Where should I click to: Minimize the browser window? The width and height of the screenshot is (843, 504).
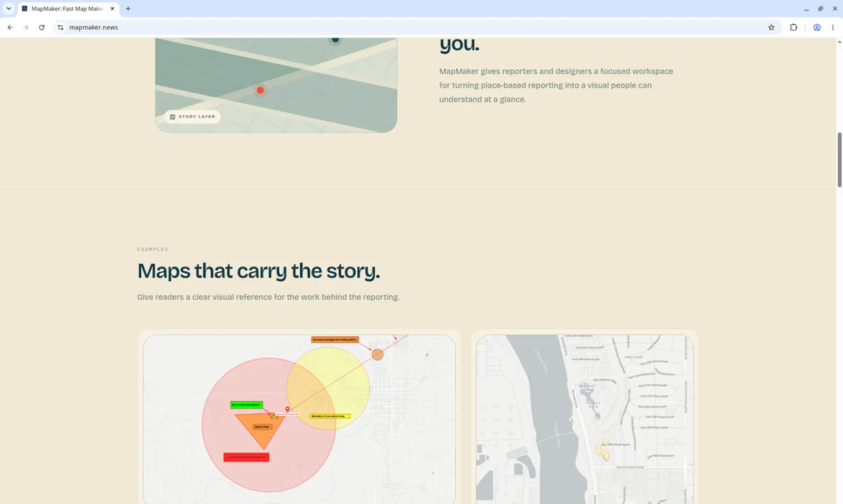(x=806, y=8)
